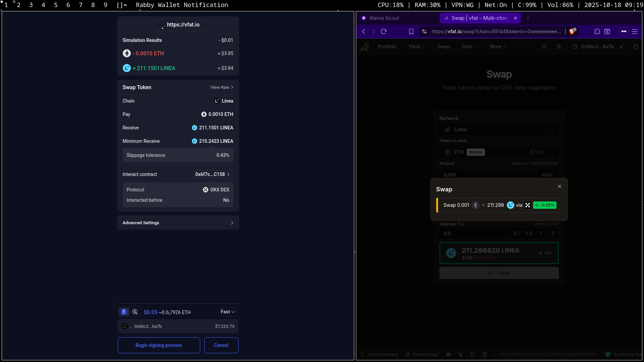This screenshot has height=362, width=644.
Task: Expand Advanced Settings section
Action: pos(178,223)
